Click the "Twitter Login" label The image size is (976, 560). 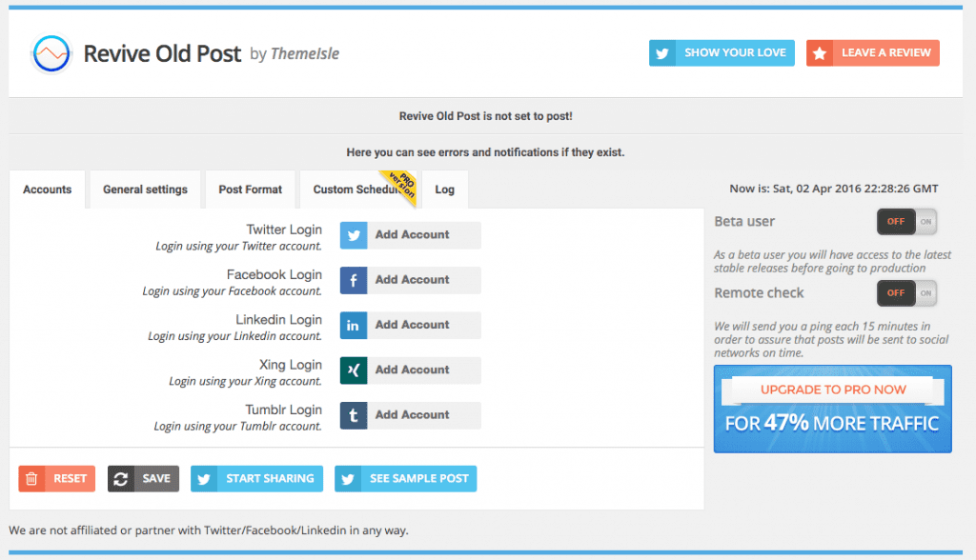pos(284,230)
